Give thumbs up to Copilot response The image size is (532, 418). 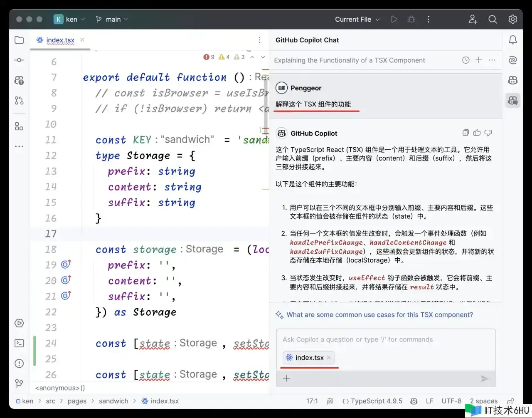(477, 133)
